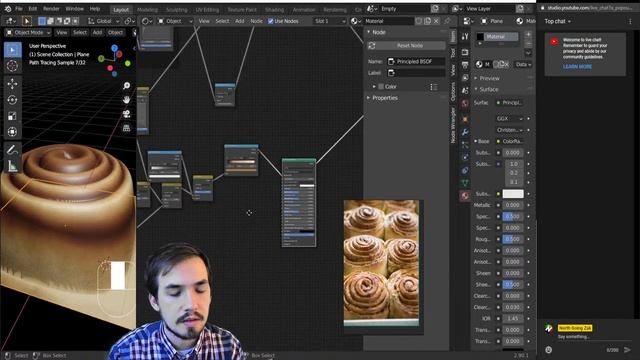Open shader editor Object type dropdown

(x=175, y=21)
